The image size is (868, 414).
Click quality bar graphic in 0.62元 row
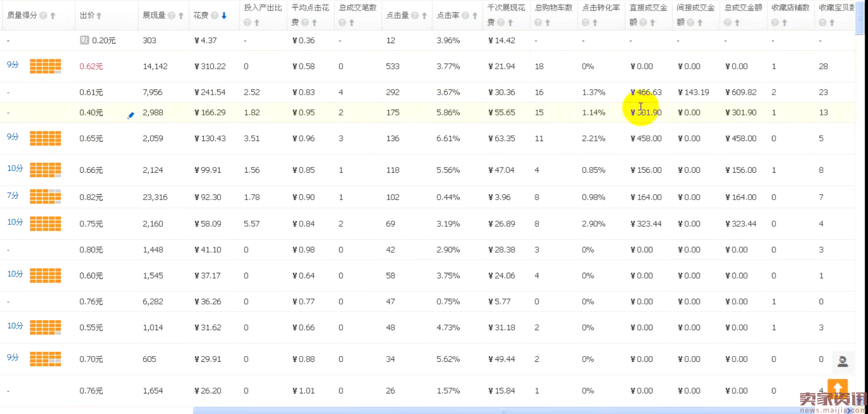[45, 66]
